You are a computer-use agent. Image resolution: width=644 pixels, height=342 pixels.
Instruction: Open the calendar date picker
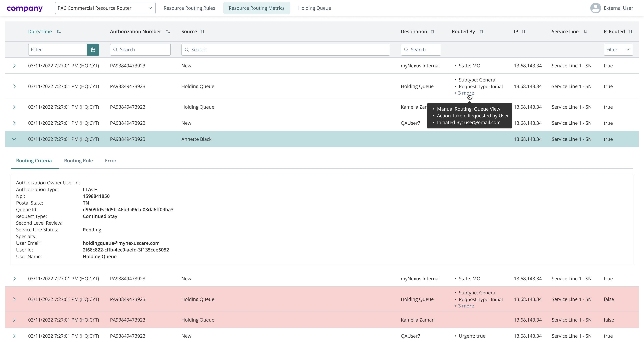click(93, 49)
